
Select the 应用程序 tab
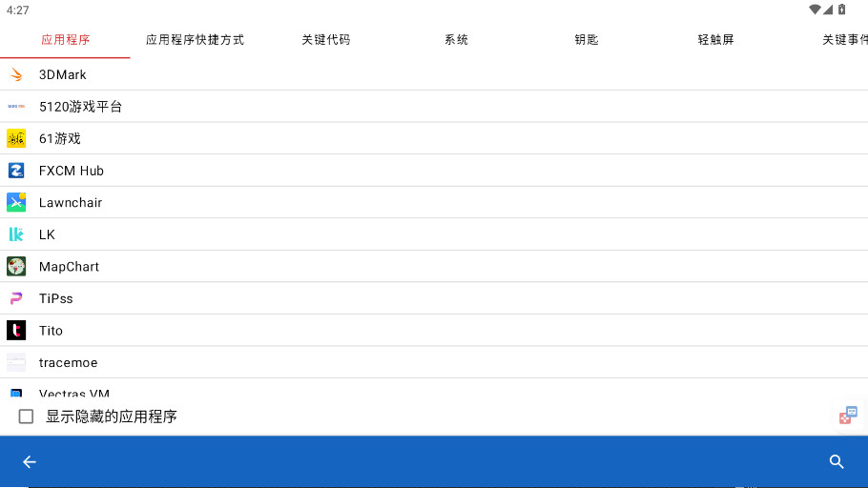pos(65,40)
